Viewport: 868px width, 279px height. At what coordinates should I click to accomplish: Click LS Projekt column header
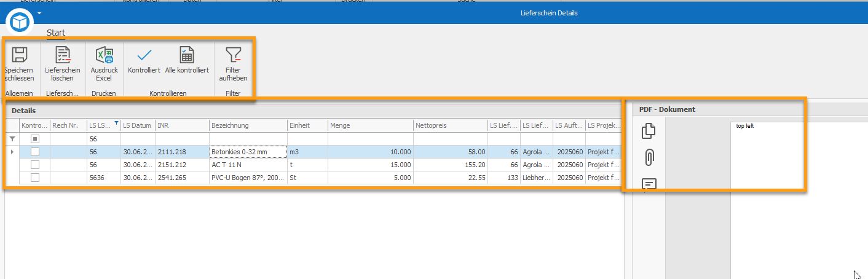coord(604,125)
